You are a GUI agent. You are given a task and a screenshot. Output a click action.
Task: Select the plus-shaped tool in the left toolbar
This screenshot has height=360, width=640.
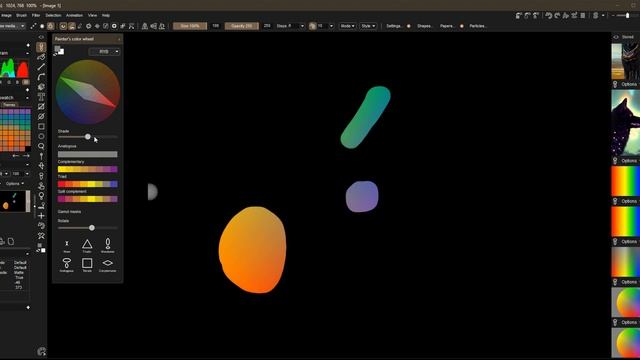41,216
